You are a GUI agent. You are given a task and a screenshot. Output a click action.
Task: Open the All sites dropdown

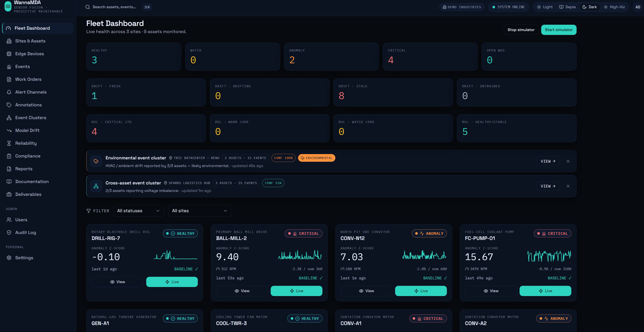pos(200,211)
